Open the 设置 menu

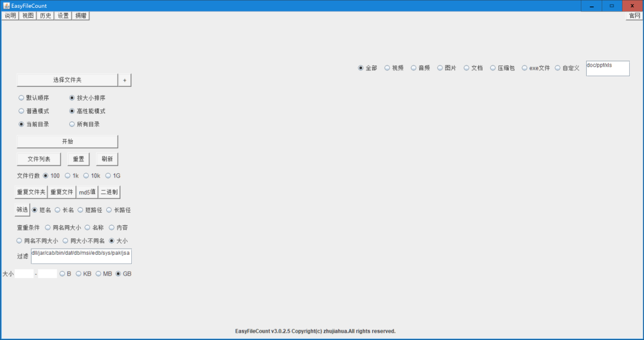click(x=63, y=15)
